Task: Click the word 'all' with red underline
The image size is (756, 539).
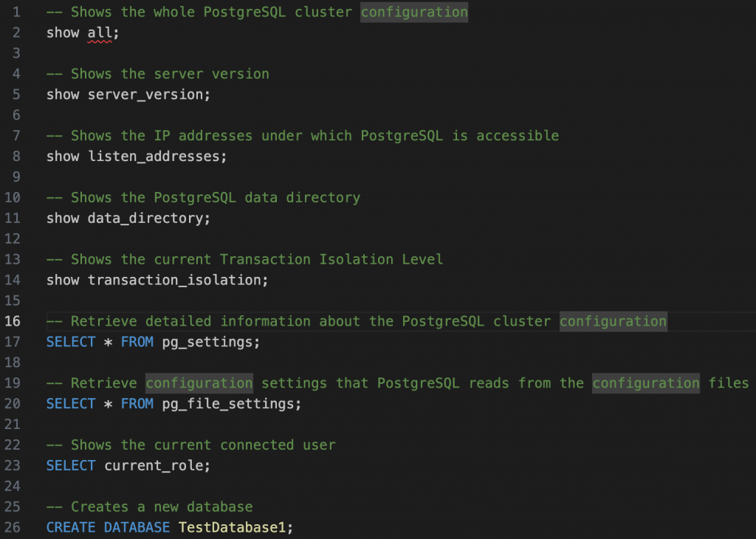Action: (100, 32)
